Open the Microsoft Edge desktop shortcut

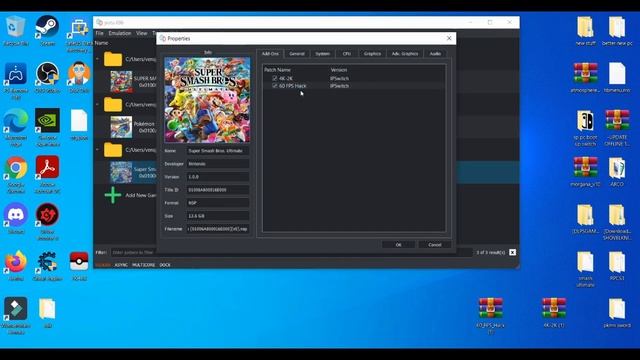pyautogui.click(x=16, y=128)
